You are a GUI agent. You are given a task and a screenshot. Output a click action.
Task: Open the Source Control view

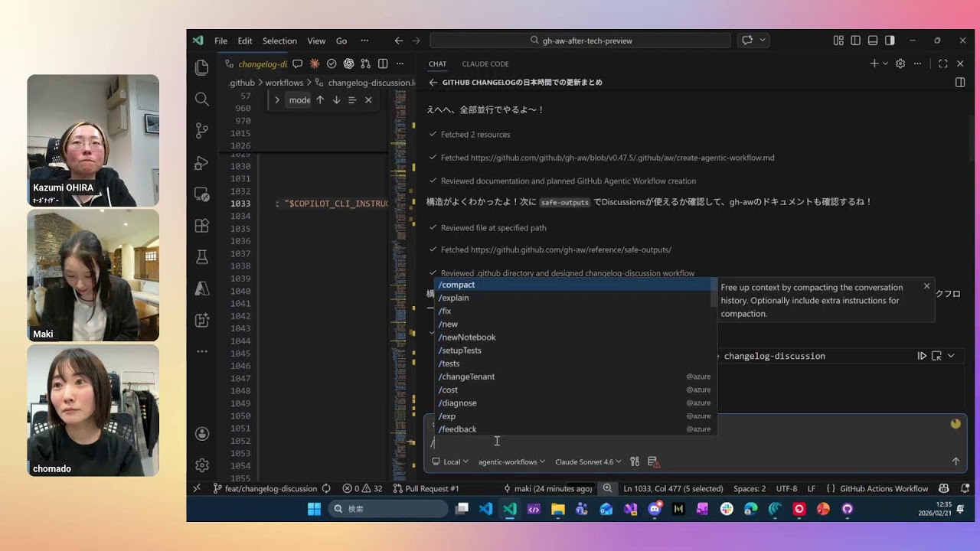click(x=202, y=131)
